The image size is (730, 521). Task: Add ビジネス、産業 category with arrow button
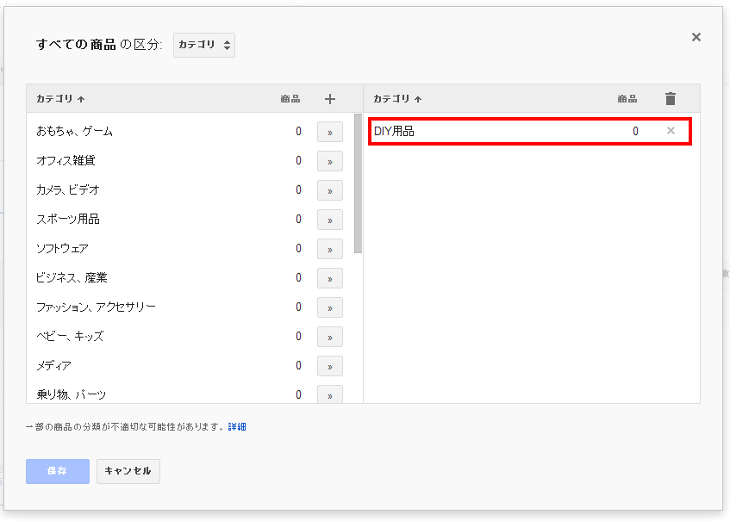tap(329, 278)
